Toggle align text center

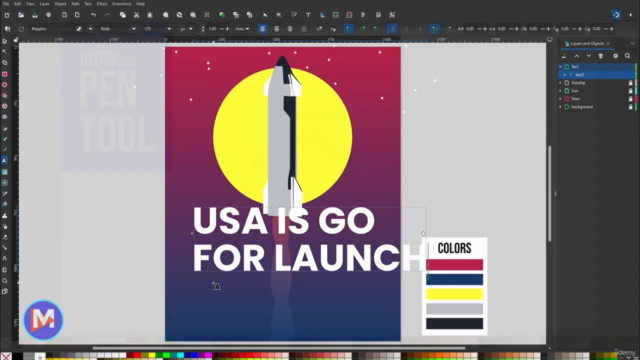click(276, 29)
